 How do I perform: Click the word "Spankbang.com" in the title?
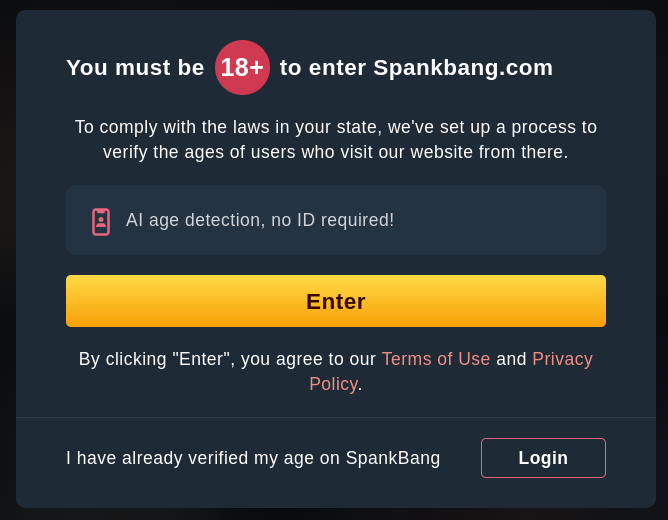463,68
